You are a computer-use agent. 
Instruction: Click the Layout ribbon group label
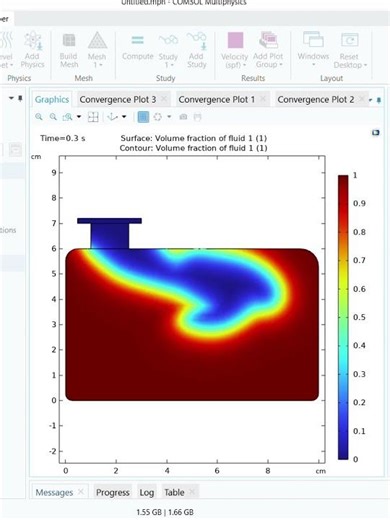[x=331, y=78]
